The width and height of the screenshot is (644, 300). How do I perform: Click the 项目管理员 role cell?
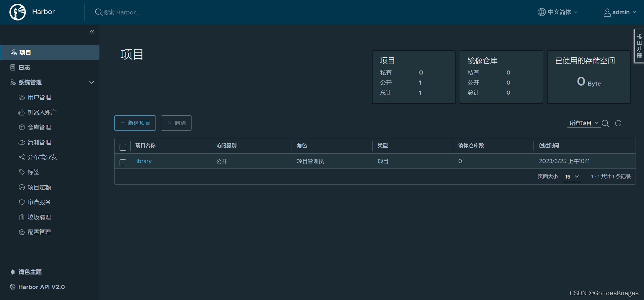[310, 161]
